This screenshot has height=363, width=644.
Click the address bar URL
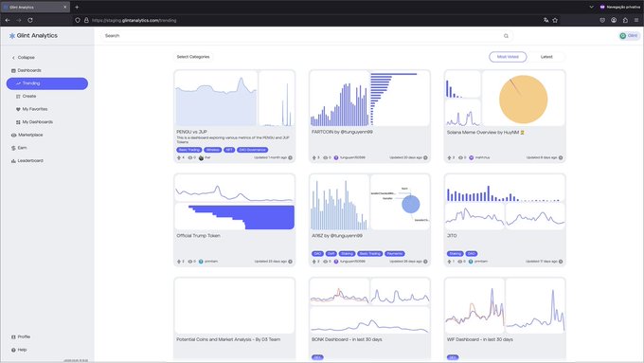(x=134, y=20)
